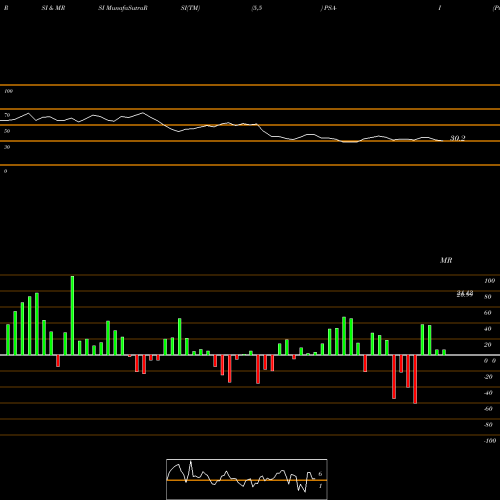The height and width of the screenshot is (500, 500).
Task: Click the 60 label on MR axis
Action: click(x=488, y=313)
